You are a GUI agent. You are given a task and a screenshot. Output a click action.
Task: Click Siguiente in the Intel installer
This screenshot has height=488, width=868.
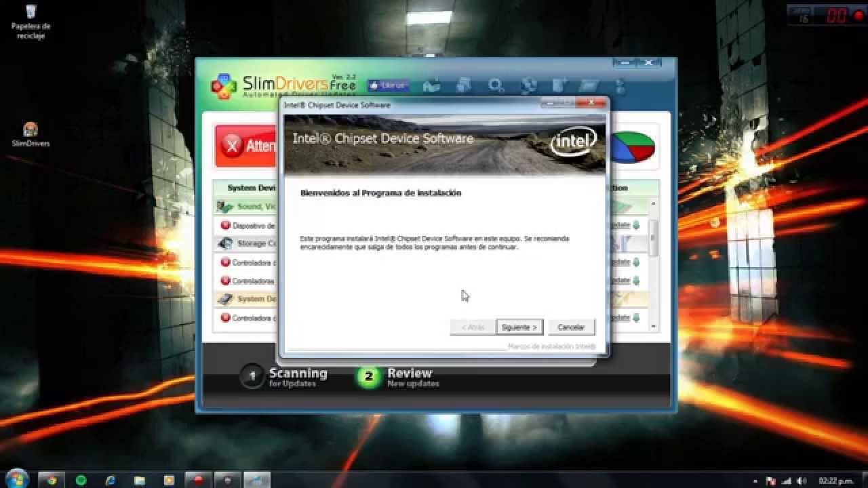(x=519, y=327)
